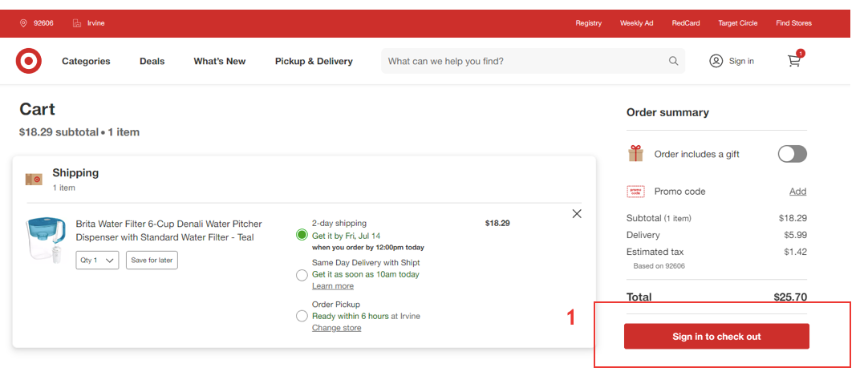Click the gift box icon
Screen dimensions: 868x388
636,153
